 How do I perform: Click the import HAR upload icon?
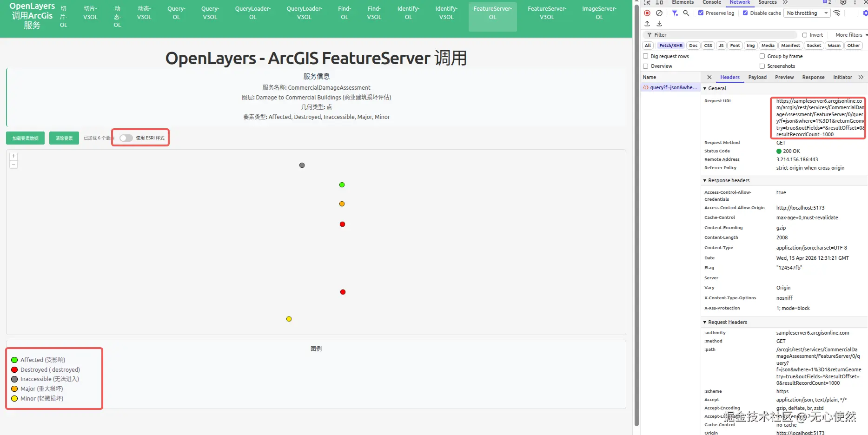[647, 24]
